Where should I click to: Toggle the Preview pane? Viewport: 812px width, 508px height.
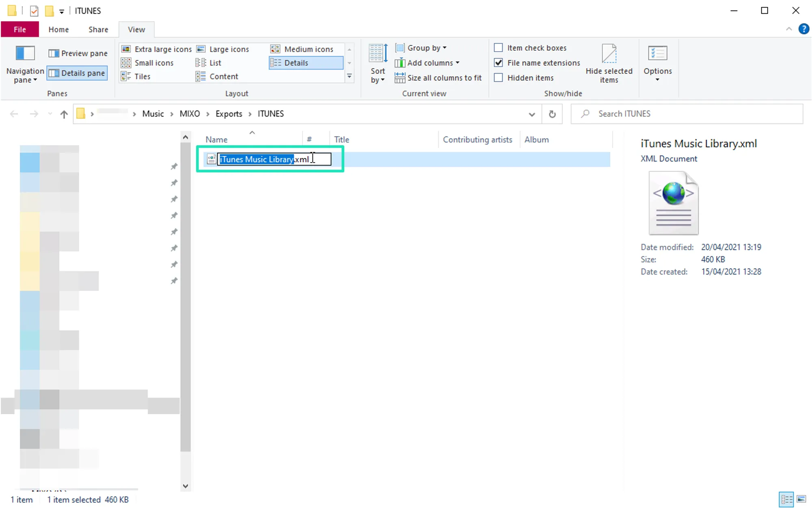click(x=78, y=53)
